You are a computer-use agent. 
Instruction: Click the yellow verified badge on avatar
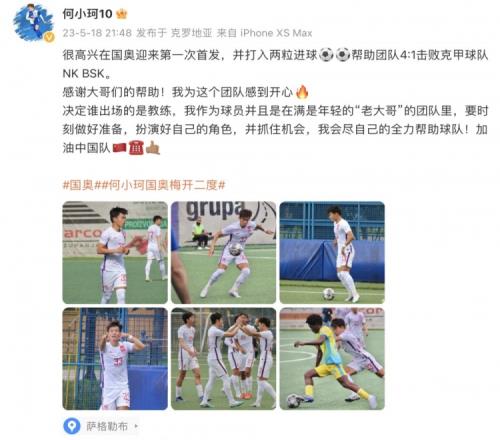[x=50, y=37]
